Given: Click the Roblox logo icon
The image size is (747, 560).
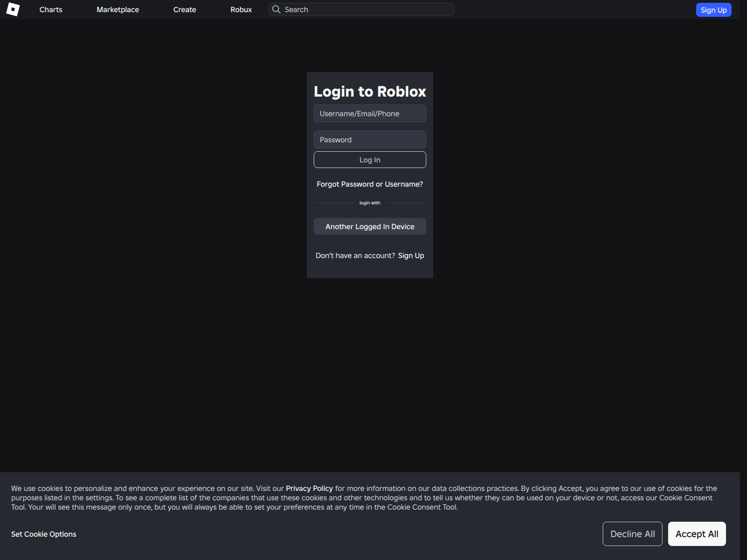Looking at the screenshot, I should coord(13,9).
